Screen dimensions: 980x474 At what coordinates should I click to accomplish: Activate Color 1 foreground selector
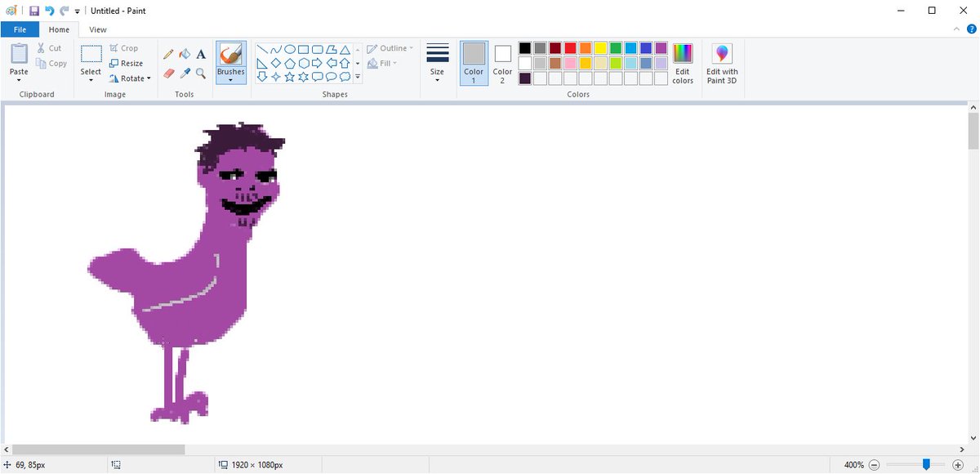474,64
